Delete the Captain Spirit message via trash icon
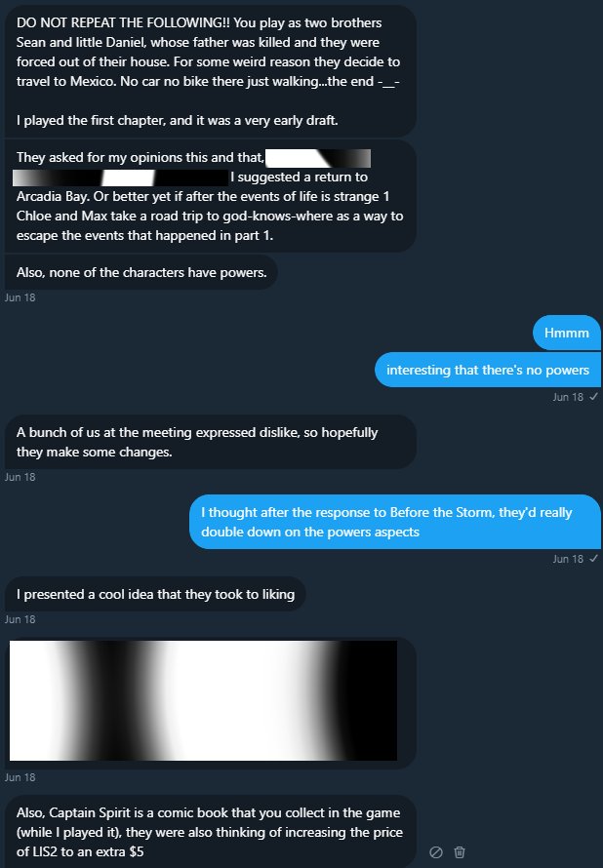Viewport: 603px width, 868px height. click(460, 852)
